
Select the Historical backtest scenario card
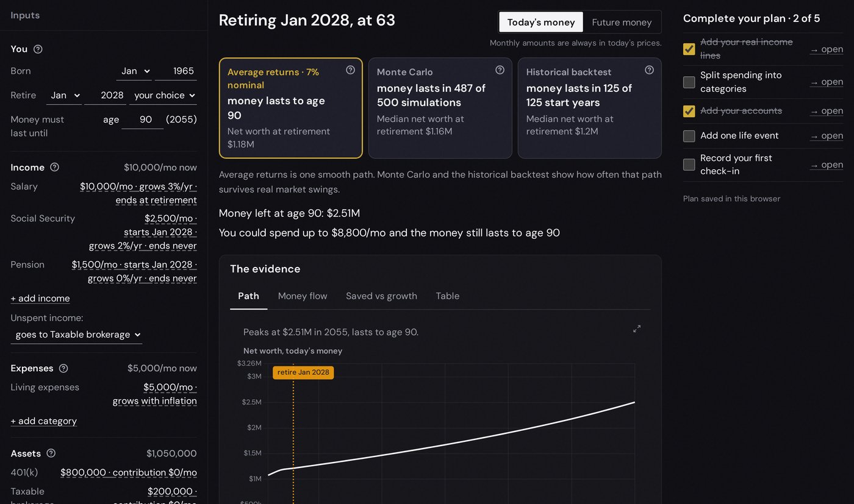[589, 108]
